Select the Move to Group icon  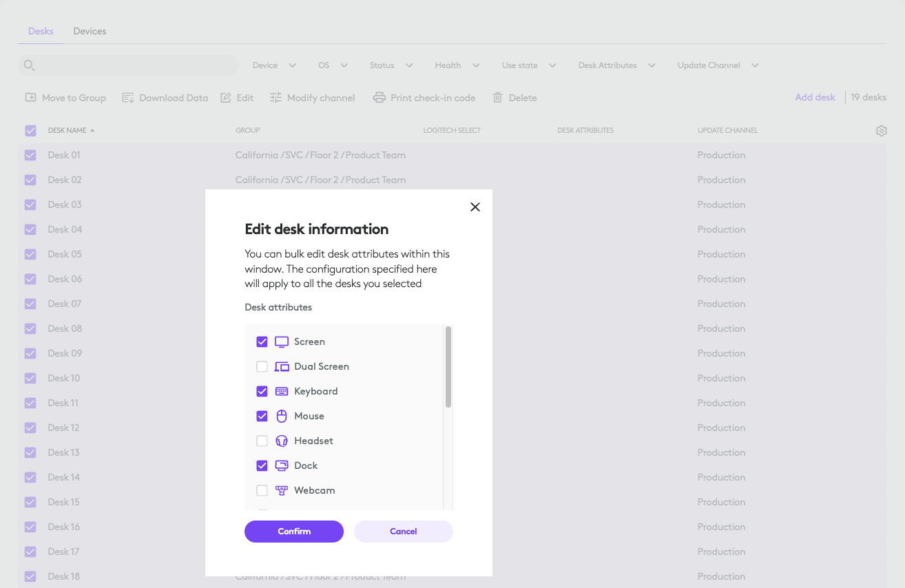pyautogui.click(x=30, y=97)
